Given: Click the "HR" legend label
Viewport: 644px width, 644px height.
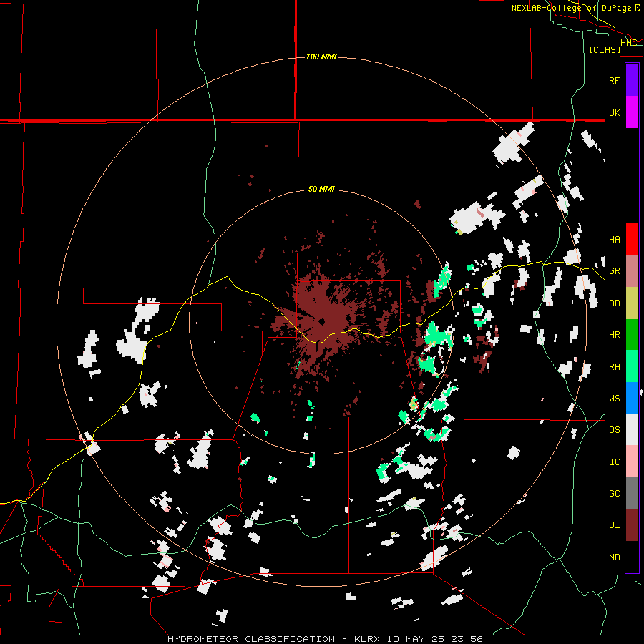Looking at the screenshot, I should (x=614, y=335).
